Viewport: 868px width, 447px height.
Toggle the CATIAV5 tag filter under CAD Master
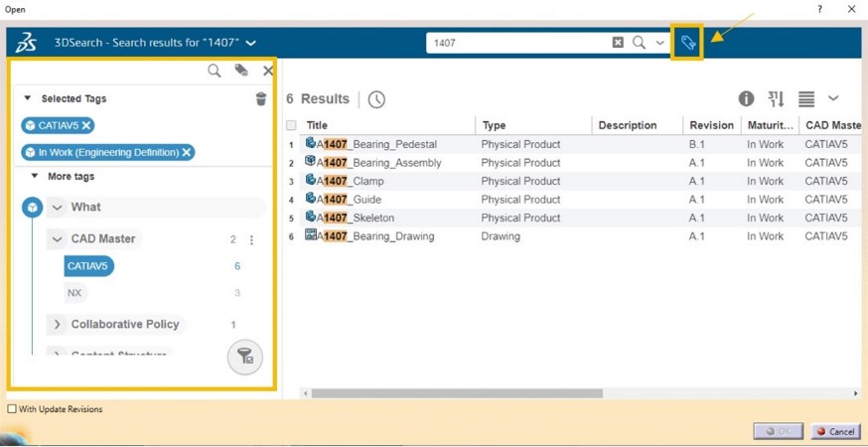pyautogui.click(x=88, y=266)
